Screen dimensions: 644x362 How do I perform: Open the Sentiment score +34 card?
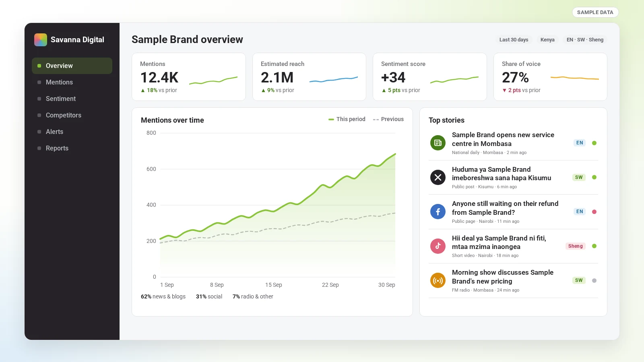tap(430, 77)
